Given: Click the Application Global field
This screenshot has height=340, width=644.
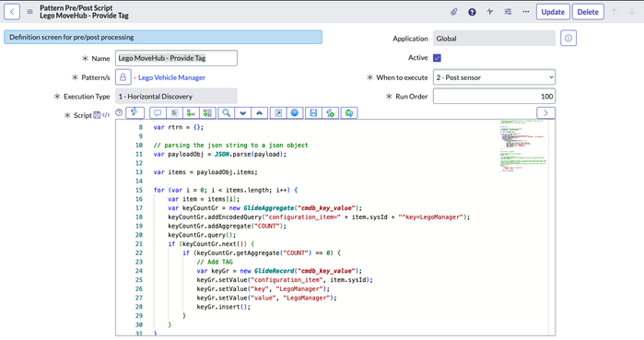Looking at the screenshot, I should 494,38.
